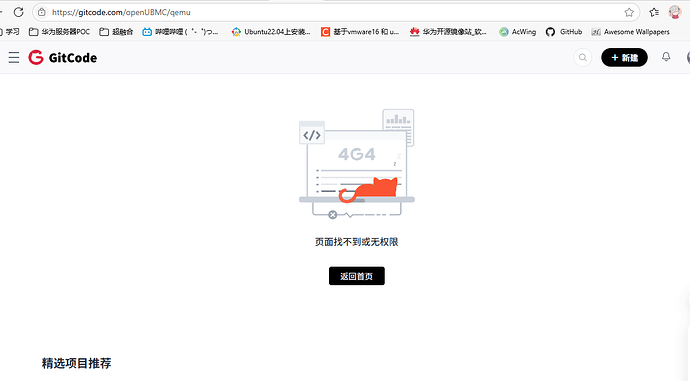690x381 pixels.
Task: Bookmark this page with the star icon
Action: pos(629,12)
